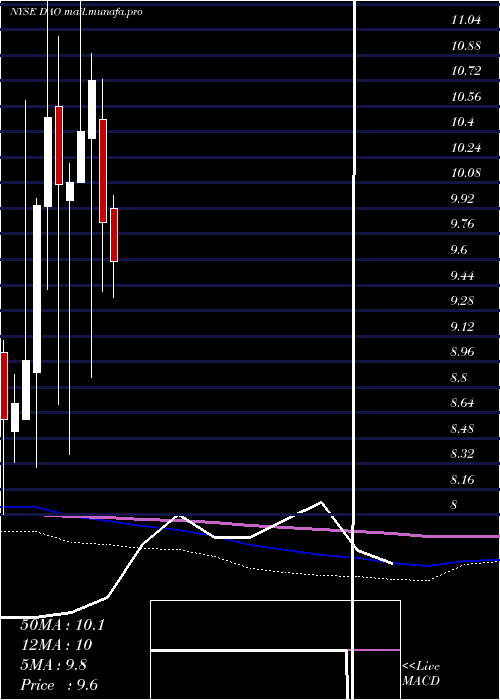Click the 50MA : 10.1 readout
This screenshot has width=500, height=700.
pyautogui.click(x=62, y=625)
